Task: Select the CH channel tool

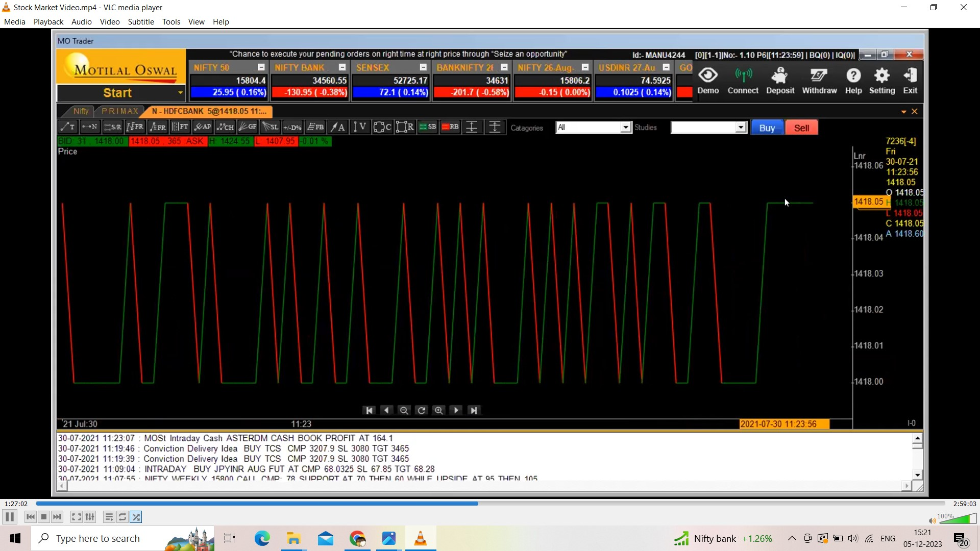Action: (x=225, y=127)
